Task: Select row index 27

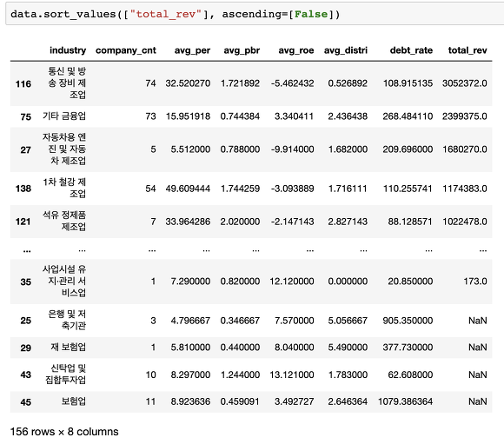Action: pyautogui.click(x=26, y=149)
